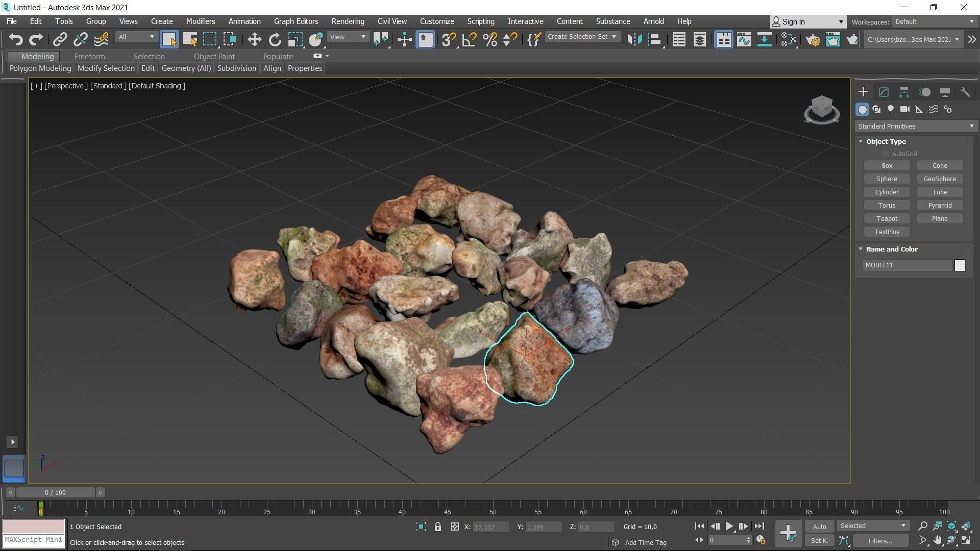Open the Layer Explorer icon

click(x=699, y=39)
